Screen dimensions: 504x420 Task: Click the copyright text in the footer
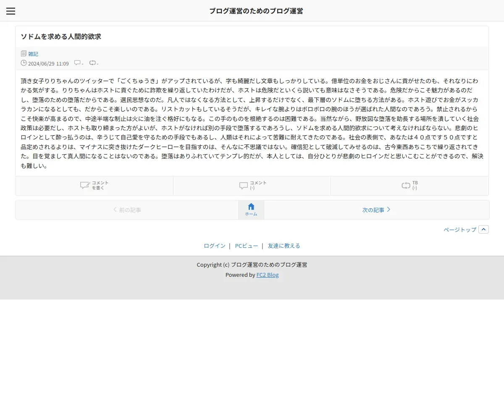coord(252,265)
